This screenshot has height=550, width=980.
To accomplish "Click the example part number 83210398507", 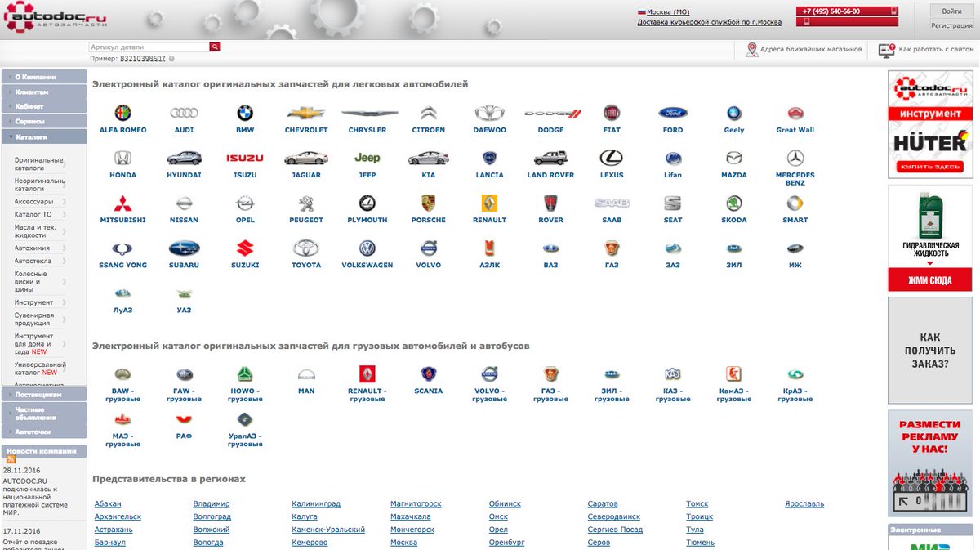I will point(143,59).
